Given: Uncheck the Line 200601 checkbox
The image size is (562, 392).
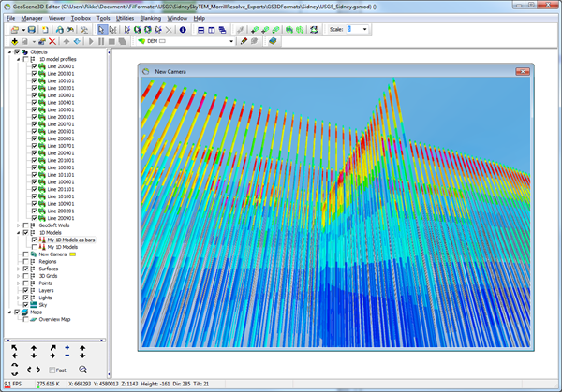Looking at the screenshot, I should 34,66.
